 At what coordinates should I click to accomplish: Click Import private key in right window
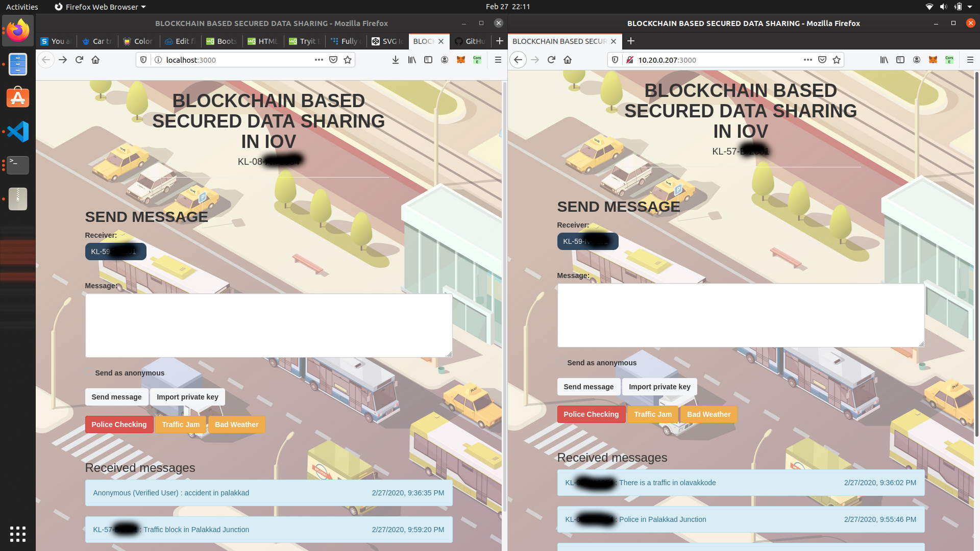click(659, 387)
